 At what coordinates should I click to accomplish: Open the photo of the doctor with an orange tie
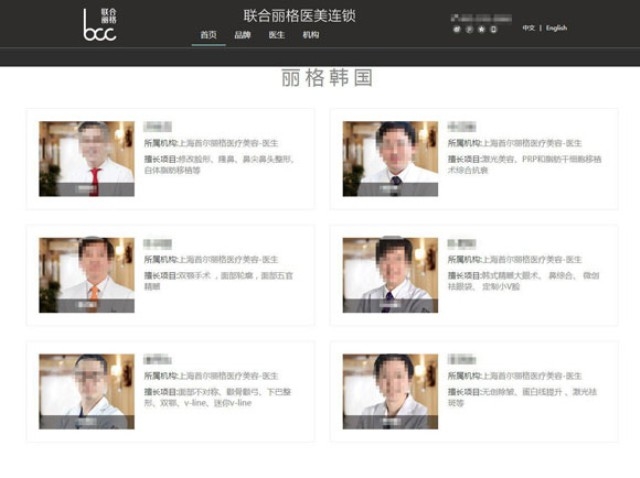pyautogui.click(x=87, y=275)
